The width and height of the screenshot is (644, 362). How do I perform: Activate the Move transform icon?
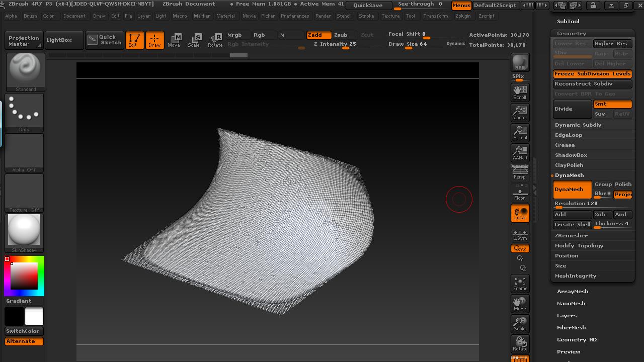point(174,40)
